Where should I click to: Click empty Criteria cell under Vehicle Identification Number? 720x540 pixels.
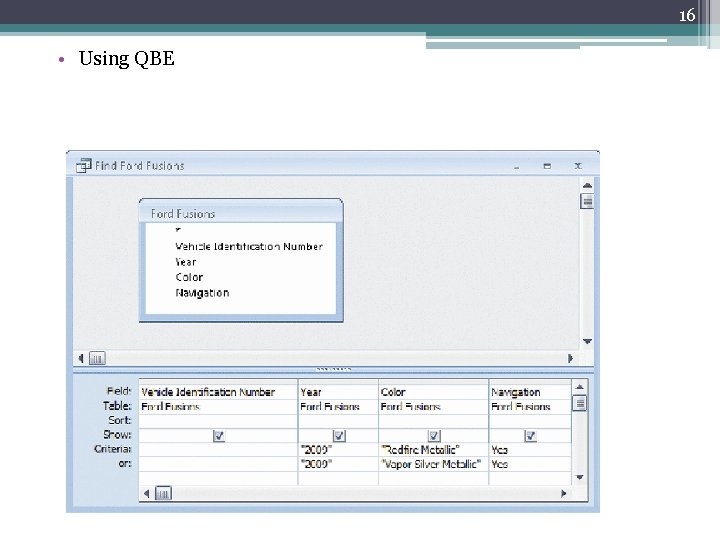pyautogui.click(x=218, y=450)
